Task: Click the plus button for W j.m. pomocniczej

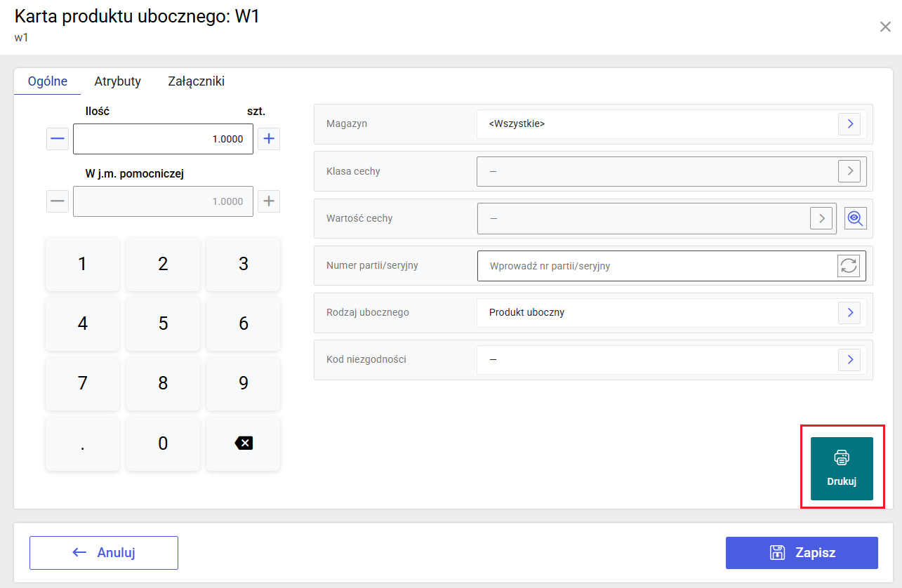Action: point(268,201)
